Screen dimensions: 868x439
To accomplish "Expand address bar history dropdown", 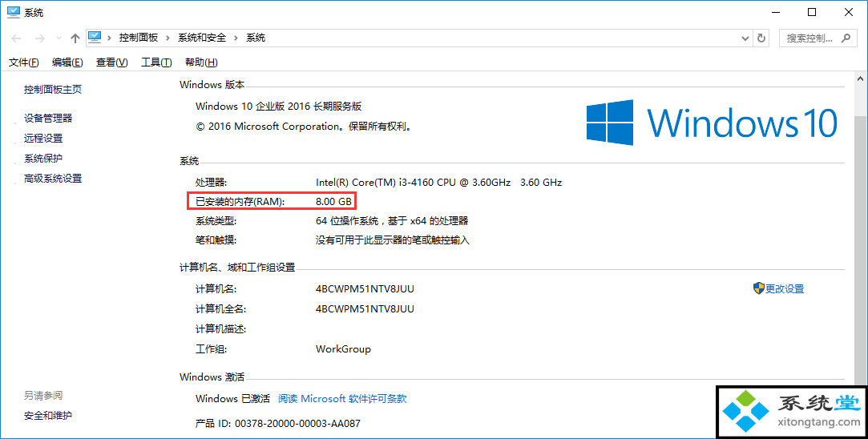I will pos(745,38).
